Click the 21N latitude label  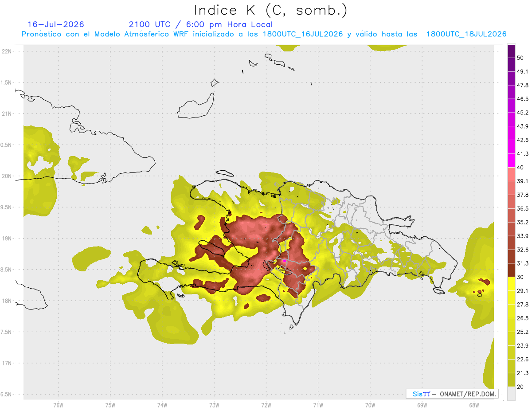pyautogui.click(x=7, y=114)
